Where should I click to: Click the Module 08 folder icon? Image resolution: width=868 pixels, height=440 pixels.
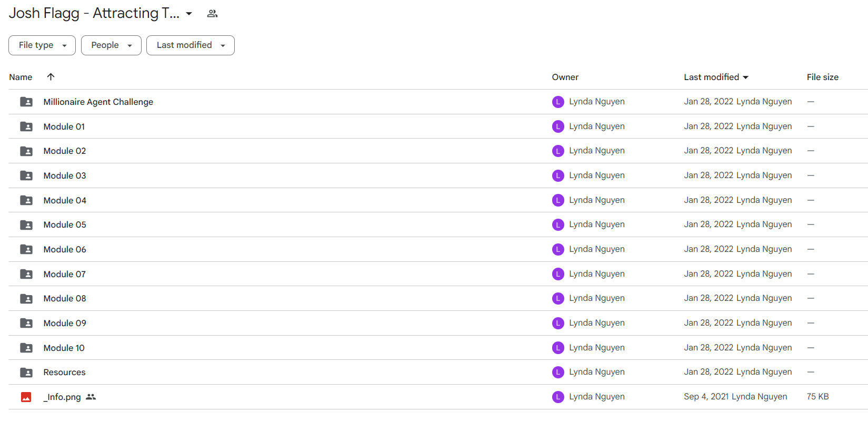click(26, 299)
